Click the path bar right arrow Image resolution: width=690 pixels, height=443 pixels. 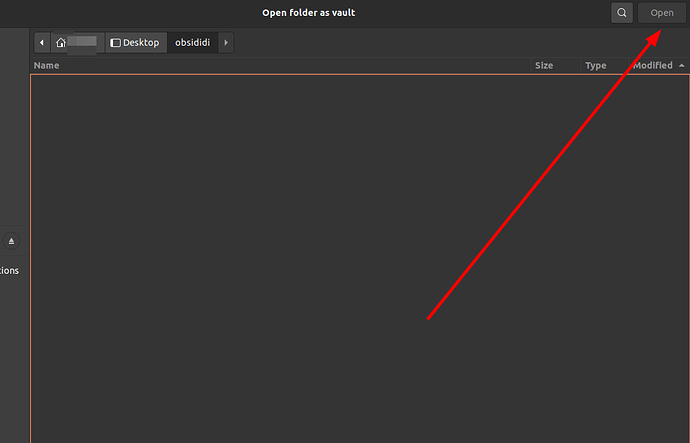[x=226, y=43]
